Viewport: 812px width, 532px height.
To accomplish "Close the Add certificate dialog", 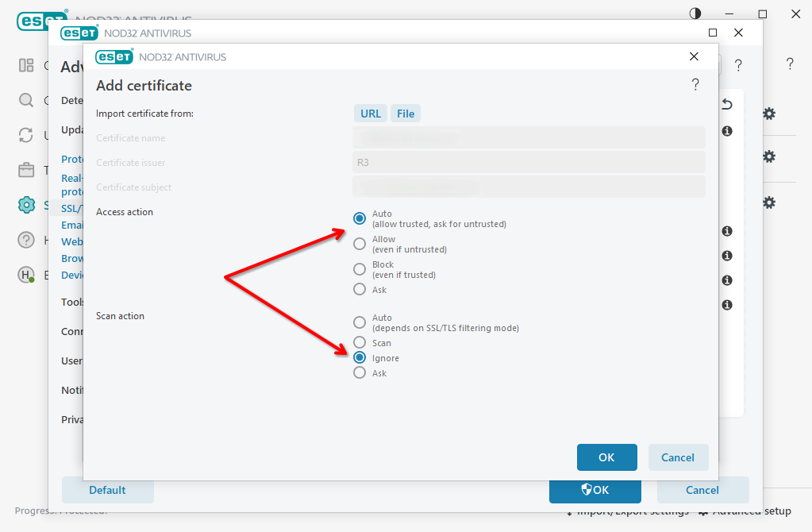I will point(694,56).
